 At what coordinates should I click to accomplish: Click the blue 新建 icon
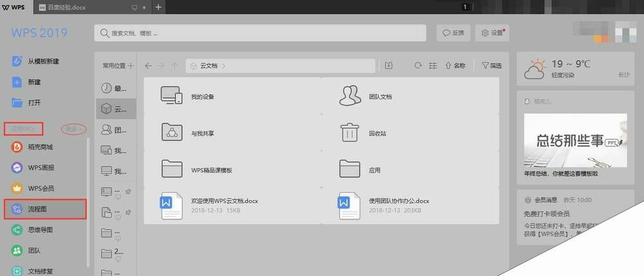(17, 82)
